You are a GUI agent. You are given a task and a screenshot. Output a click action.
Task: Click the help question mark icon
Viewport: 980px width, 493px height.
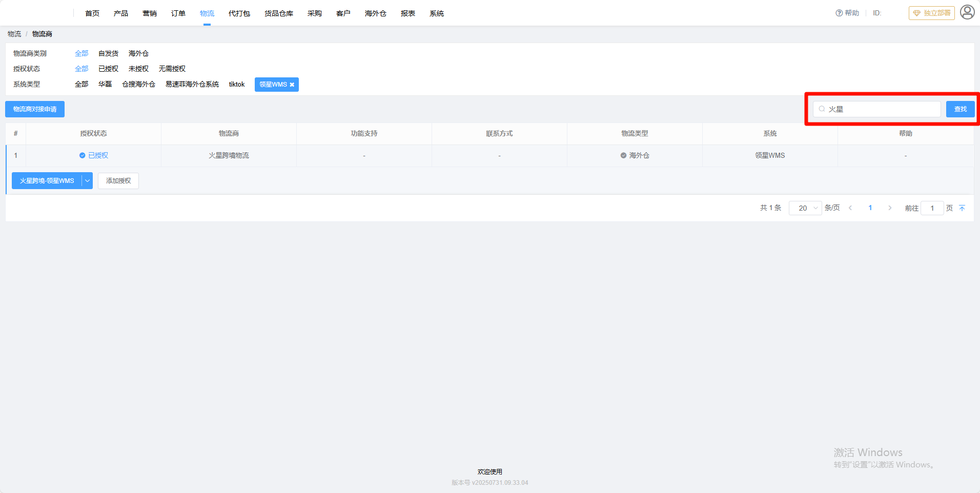pos(839,13)
